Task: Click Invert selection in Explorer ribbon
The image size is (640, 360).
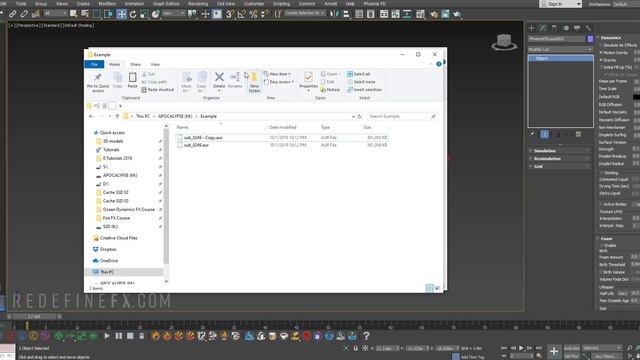Action: (364, 89)
